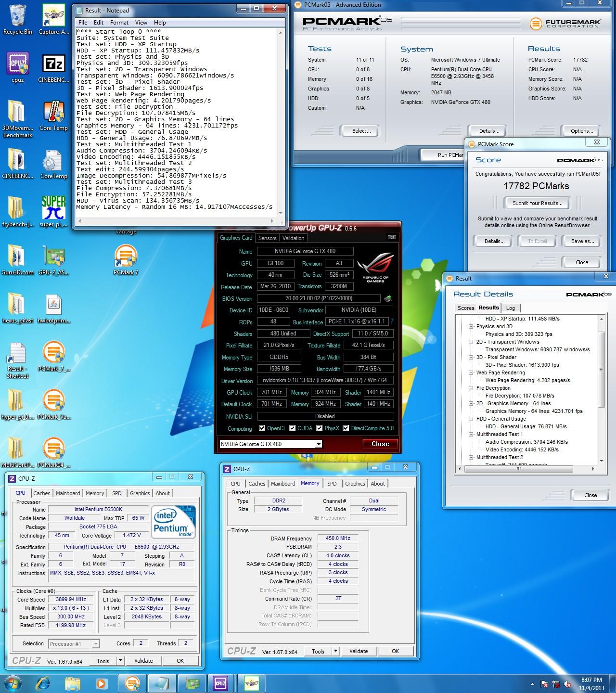Click the Windows Start orb
The height and width of the screenshot is (693, 616).
click(13, 683)
